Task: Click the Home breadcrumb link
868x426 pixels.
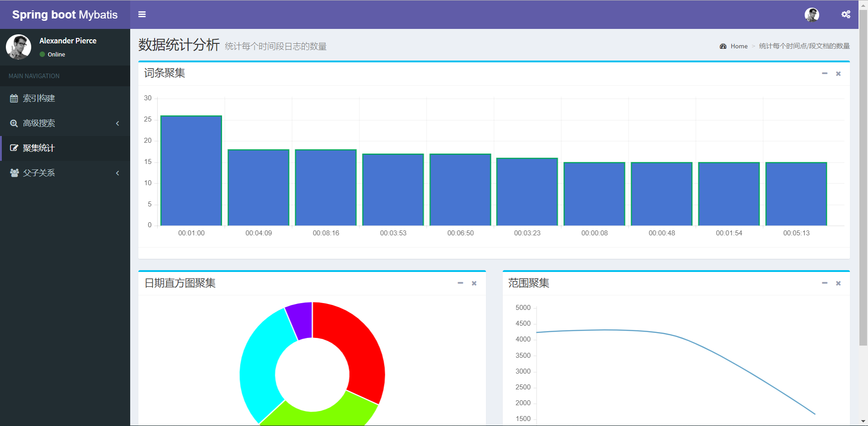Action: (739, 46)
